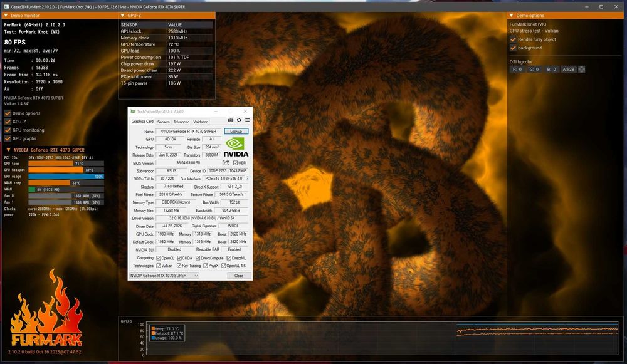Viewport: 627px width, 364px height.
Task: Click the GPU-Z Name field
Action: [188, 131]
